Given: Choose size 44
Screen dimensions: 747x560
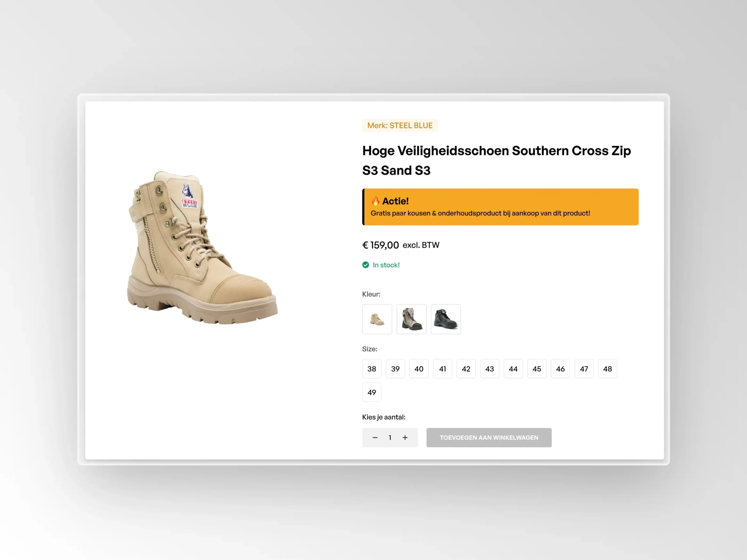Looking at the screenshot, I should click(513, 369).
